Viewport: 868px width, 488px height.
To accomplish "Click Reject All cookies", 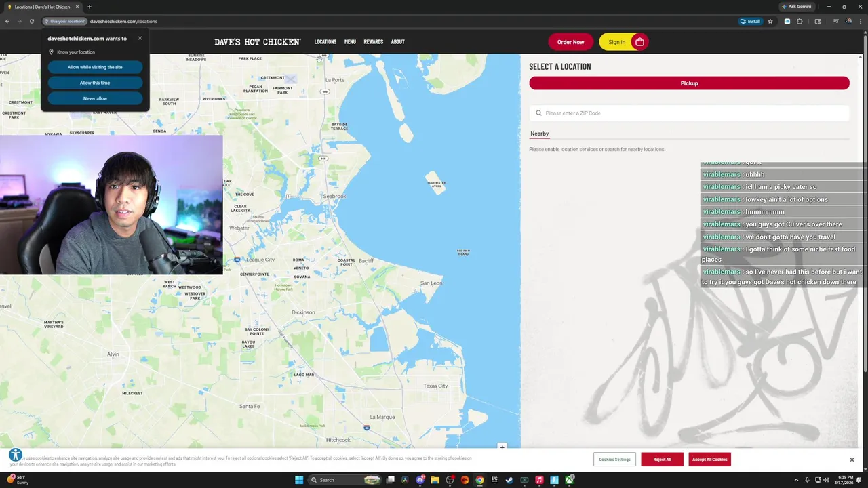I will pyautogui.click(x=662, y=460).
